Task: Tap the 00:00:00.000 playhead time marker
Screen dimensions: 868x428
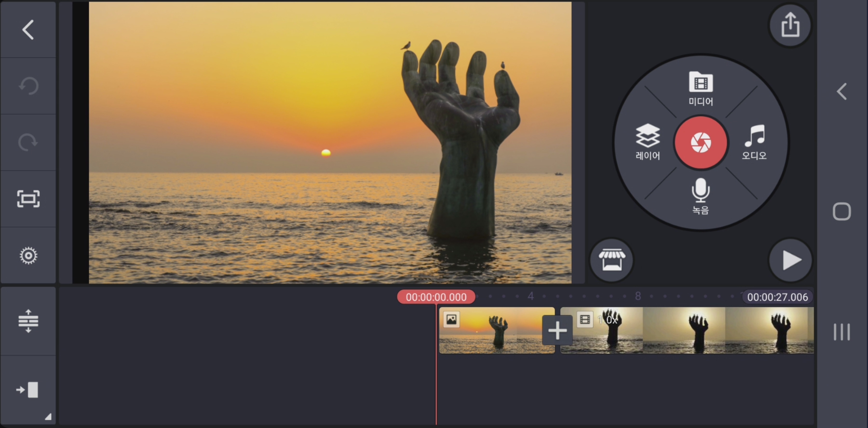Action: 436,297
